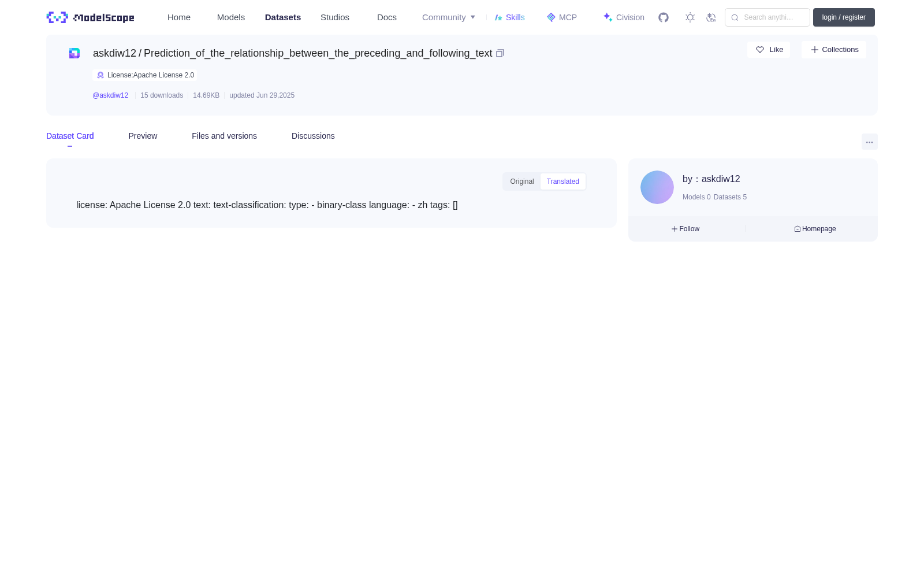The image size is (924, 578).
Task: Open the Discussions tab
Action: coord(313,136)
